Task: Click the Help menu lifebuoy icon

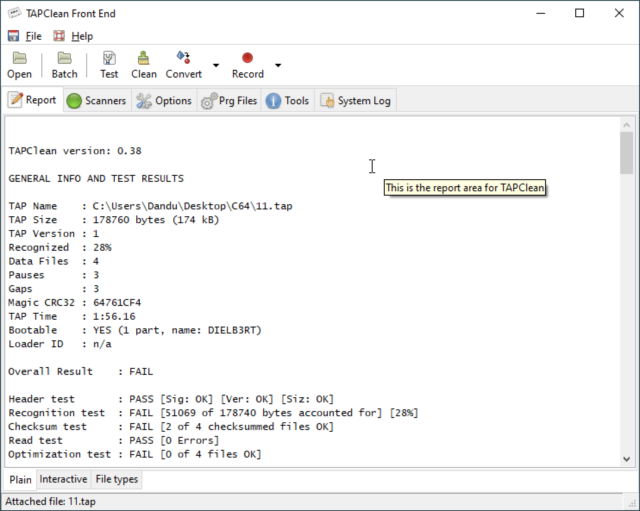Action: point(59,36)
